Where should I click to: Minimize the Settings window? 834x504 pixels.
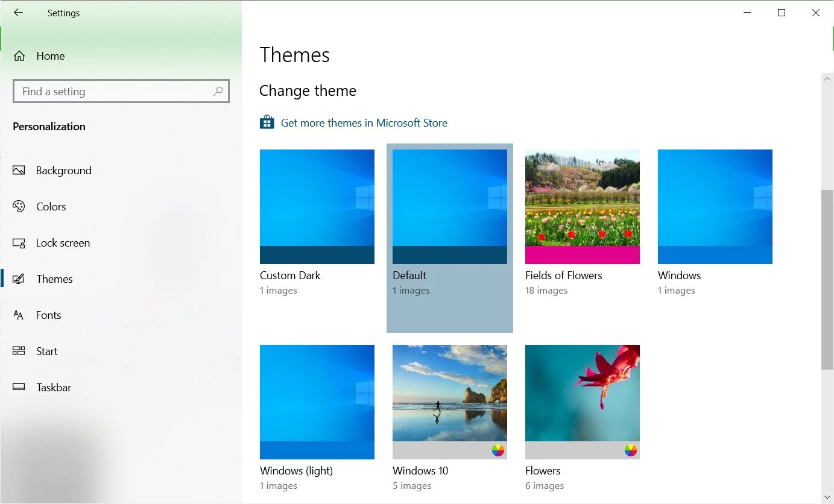click(747, 13)
